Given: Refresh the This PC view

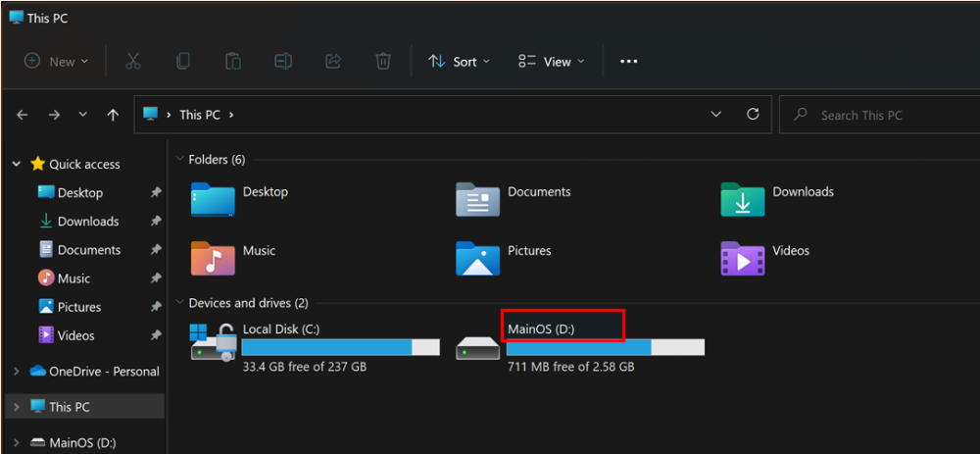Looking at the screenshot, I should (x=753, y=115).
